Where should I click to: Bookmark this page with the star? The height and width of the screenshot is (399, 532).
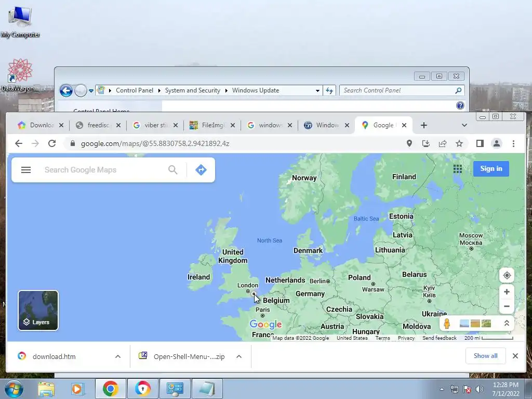click(x=459, y=143)
